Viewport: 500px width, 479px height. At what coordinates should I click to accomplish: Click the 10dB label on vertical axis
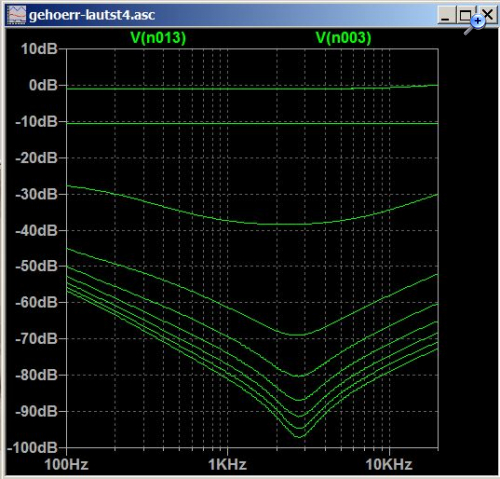(39, 49)
